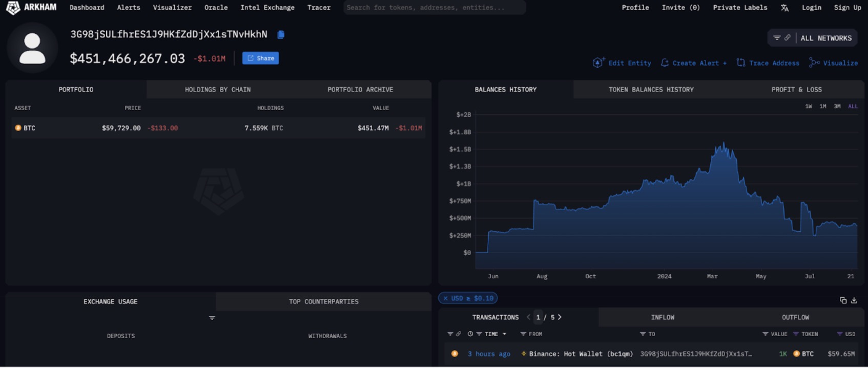Open the Oracle page
Viewport: 868px width, 369px height.
tap(216, 8)
